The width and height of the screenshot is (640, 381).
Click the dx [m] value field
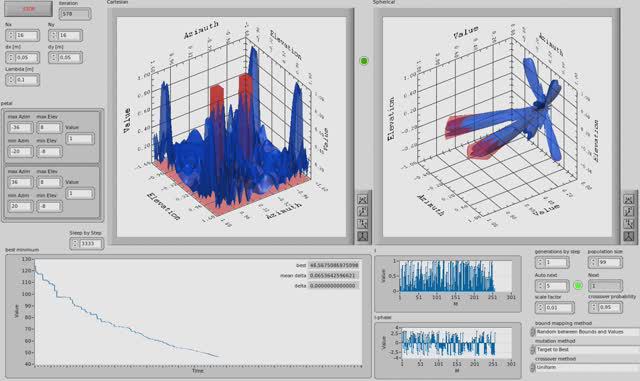27,58
